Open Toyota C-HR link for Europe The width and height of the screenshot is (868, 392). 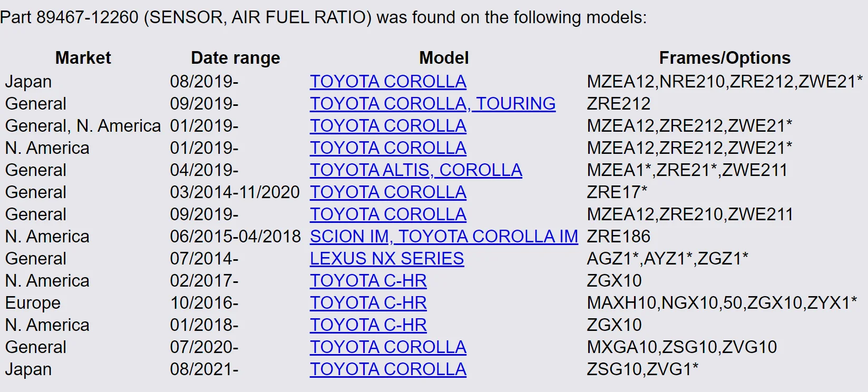click(368, 303)
